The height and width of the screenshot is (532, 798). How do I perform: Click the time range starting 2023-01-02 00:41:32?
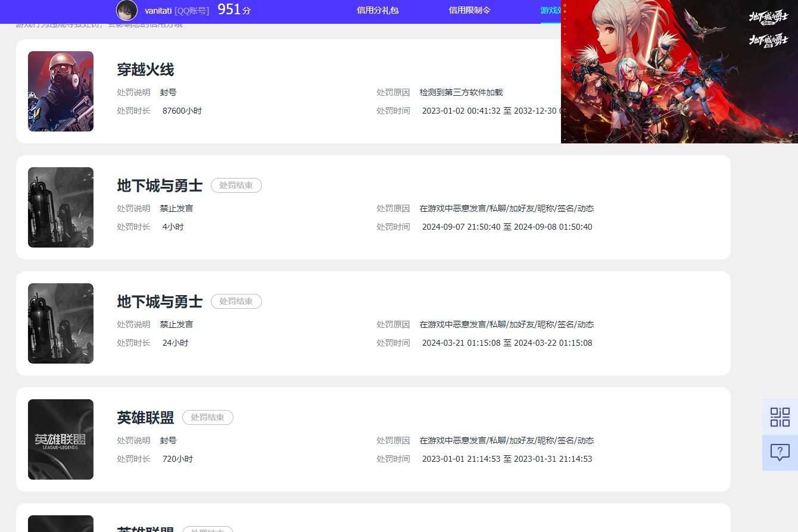point(491,111)
